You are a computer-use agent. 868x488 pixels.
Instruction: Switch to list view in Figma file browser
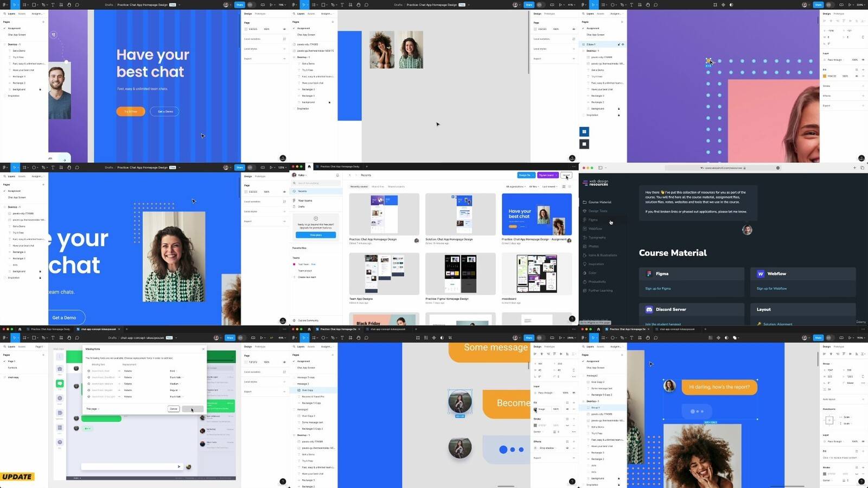[569, 187]
